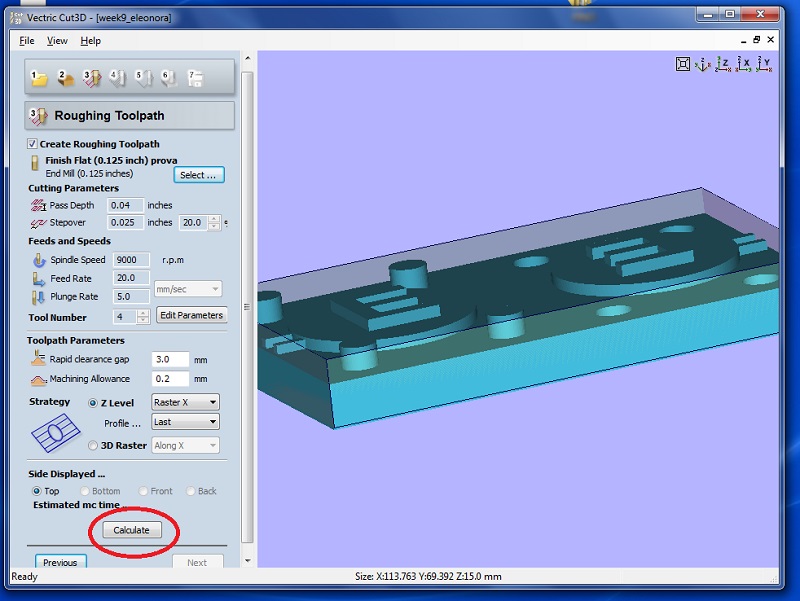The height and width of the screenshot is (601, 800).
Task: Select Back side displayed radio
Action: [190, 491]
